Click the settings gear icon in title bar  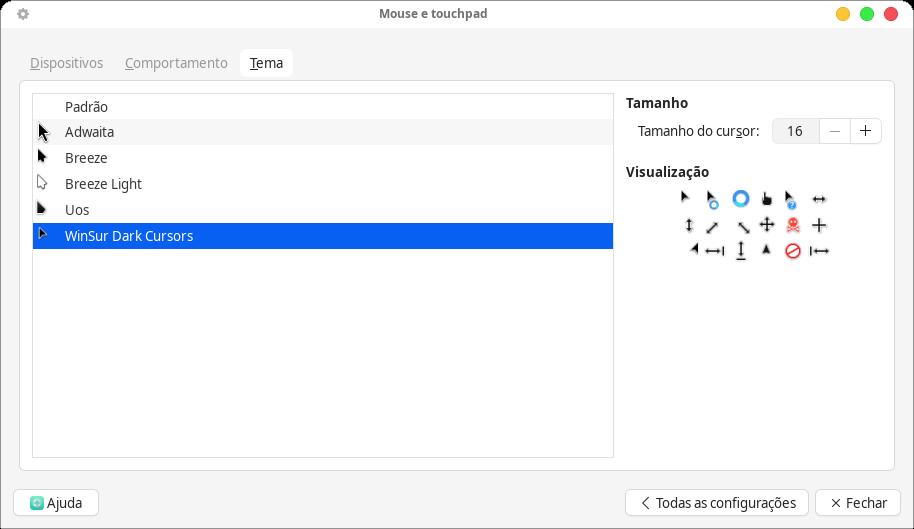23,14
